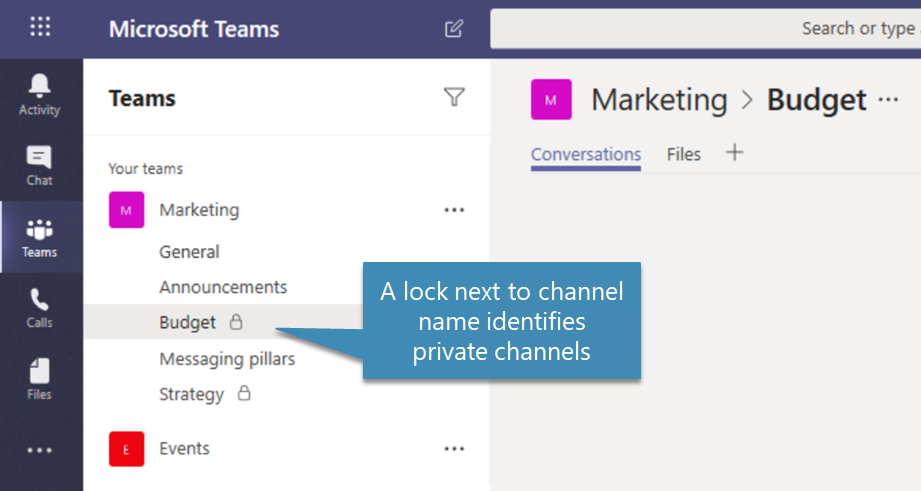Click the Your teams label
Viewport: 921px width, 491px height.
pyautogui.click(x=146, y=169)
